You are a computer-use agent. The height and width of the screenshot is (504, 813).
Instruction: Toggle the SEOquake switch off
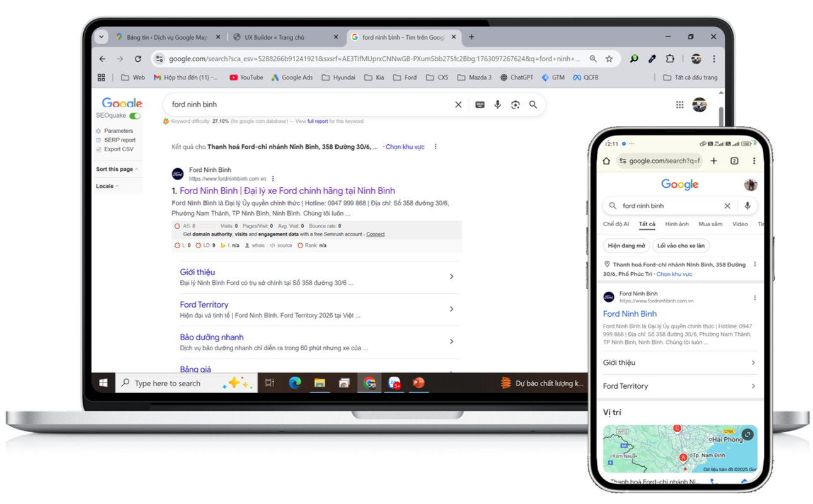point(135,116)
